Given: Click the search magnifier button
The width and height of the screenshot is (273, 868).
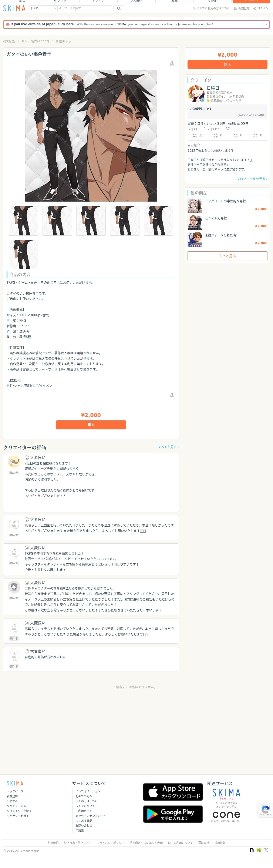Looking at the screenshot, I should coord(119,8).
